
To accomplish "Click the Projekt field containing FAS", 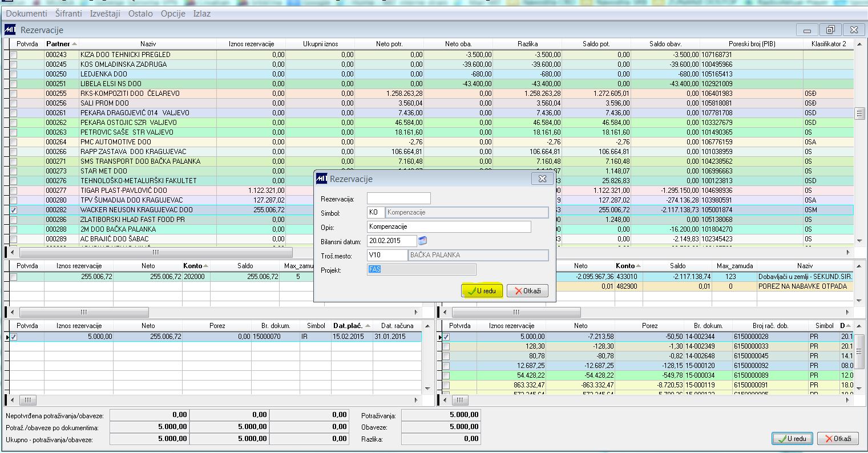I will click(x=422, y=269).
